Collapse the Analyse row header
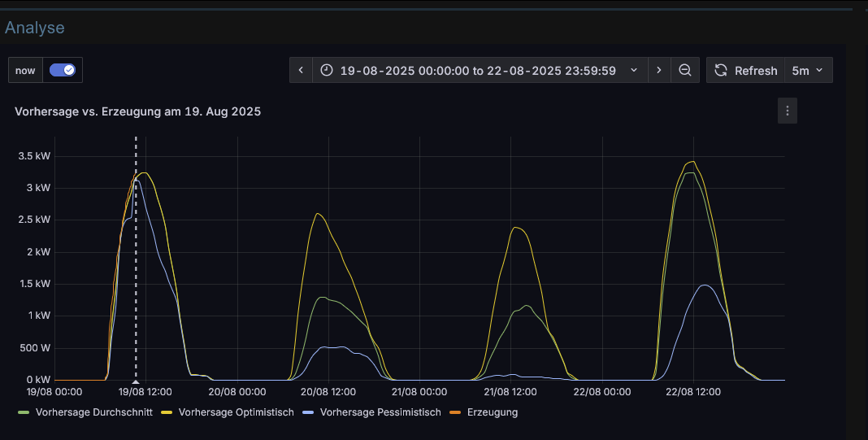 point(34,27)
